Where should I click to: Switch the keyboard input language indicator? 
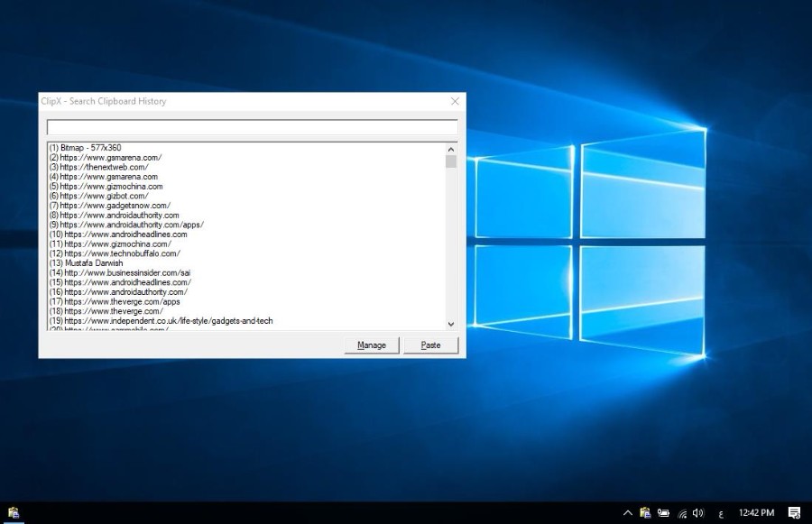(721, 513)
